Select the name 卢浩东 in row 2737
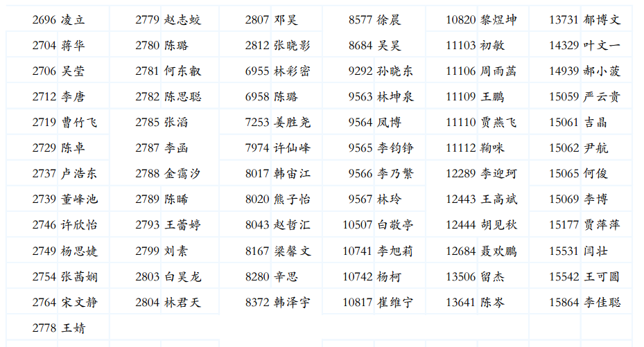This screenshot has width=644, height=347. click(79, 174)
